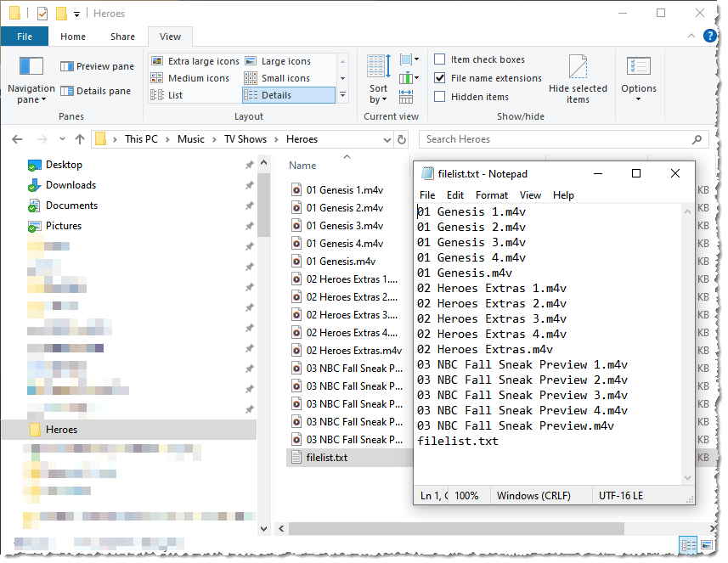Open the Sort by dropdown

(377, 76)
